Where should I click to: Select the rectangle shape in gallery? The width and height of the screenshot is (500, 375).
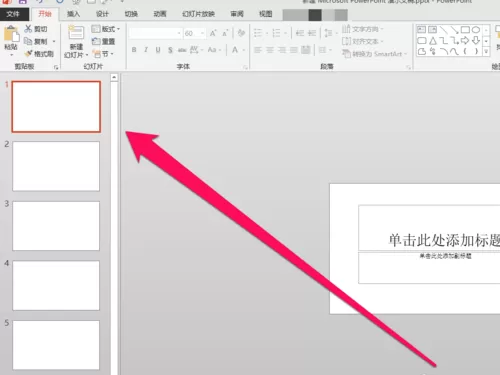(x=465, y=30)
